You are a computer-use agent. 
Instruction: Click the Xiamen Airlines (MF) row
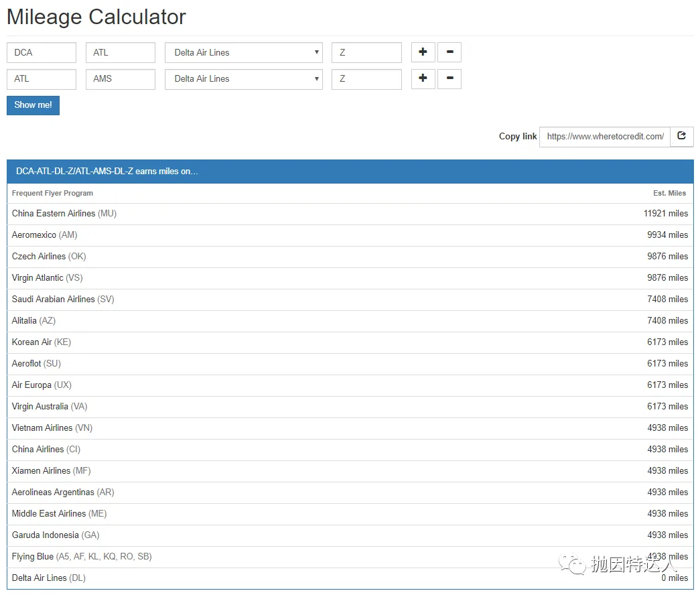350,471
